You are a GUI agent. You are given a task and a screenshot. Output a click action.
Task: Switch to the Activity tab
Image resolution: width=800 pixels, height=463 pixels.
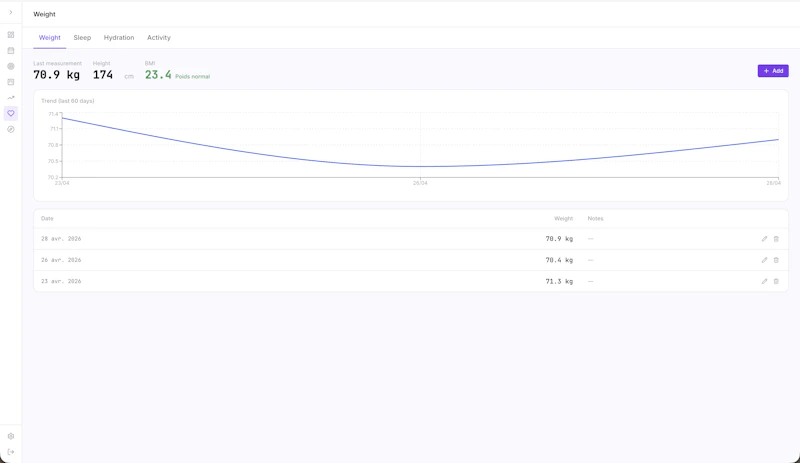(159, 38)
